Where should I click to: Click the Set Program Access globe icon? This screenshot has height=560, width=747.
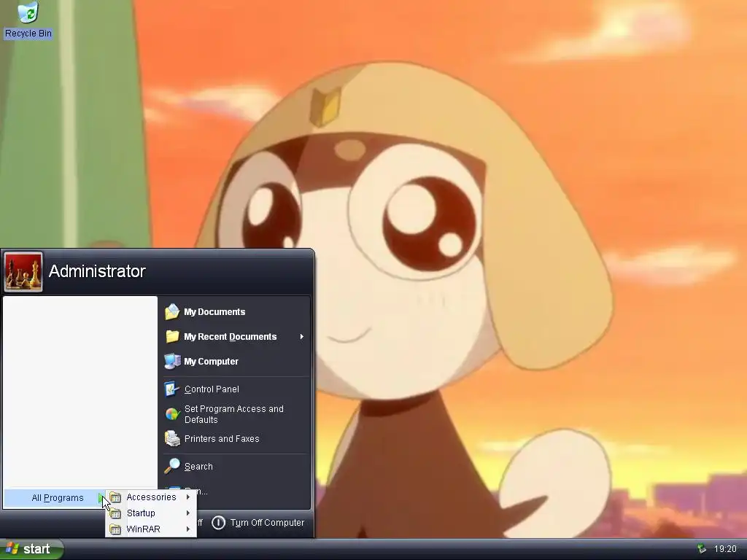pos(172,414)
